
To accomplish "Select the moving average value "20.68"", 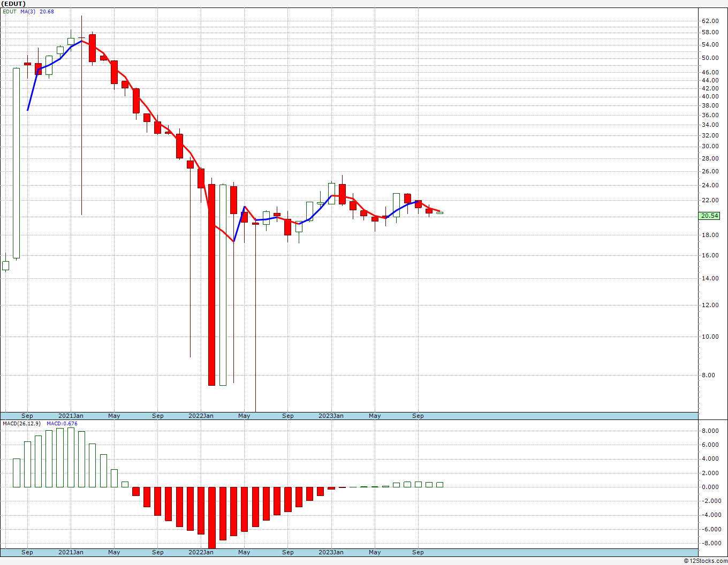I will (47, 12).
